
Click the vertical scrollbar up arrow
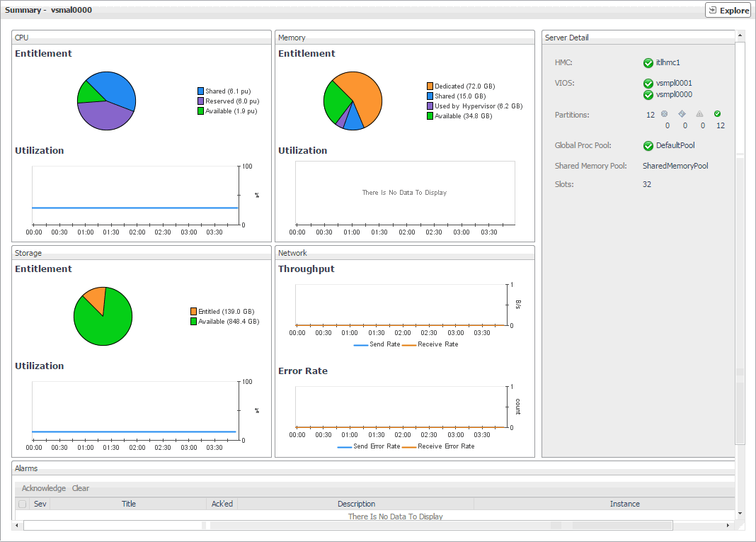740,35
